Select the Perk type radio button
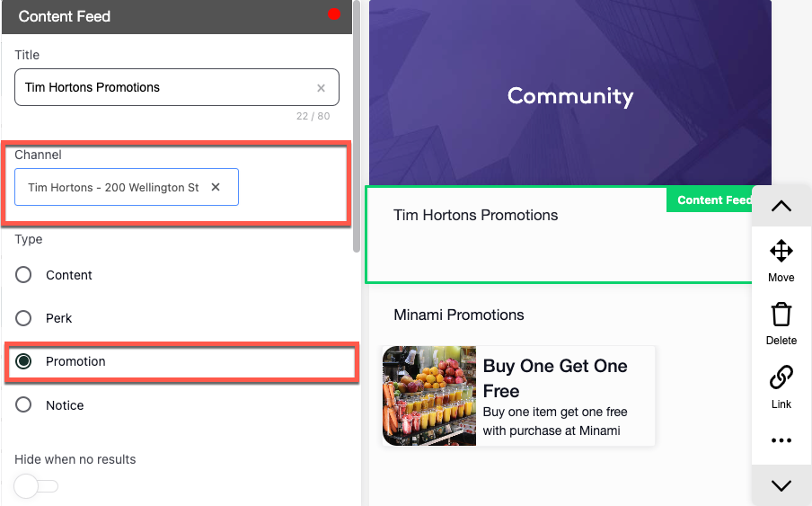 click(x=23, y=318)
